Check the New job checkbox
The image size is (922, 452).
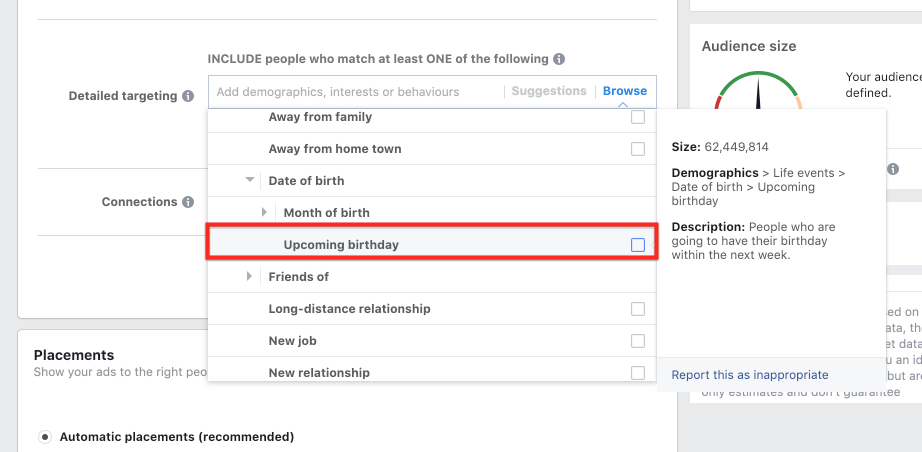point(638,341)
